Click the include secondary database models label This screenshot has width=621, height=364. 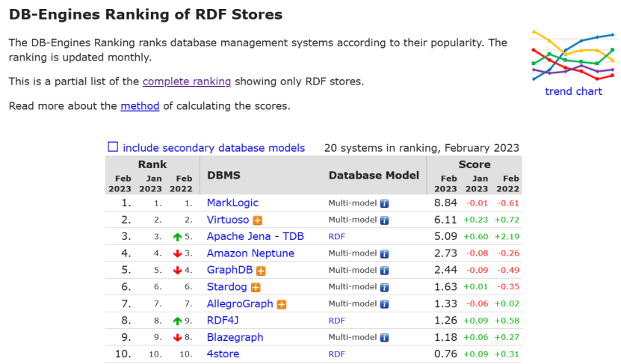[x=214, y=148]
